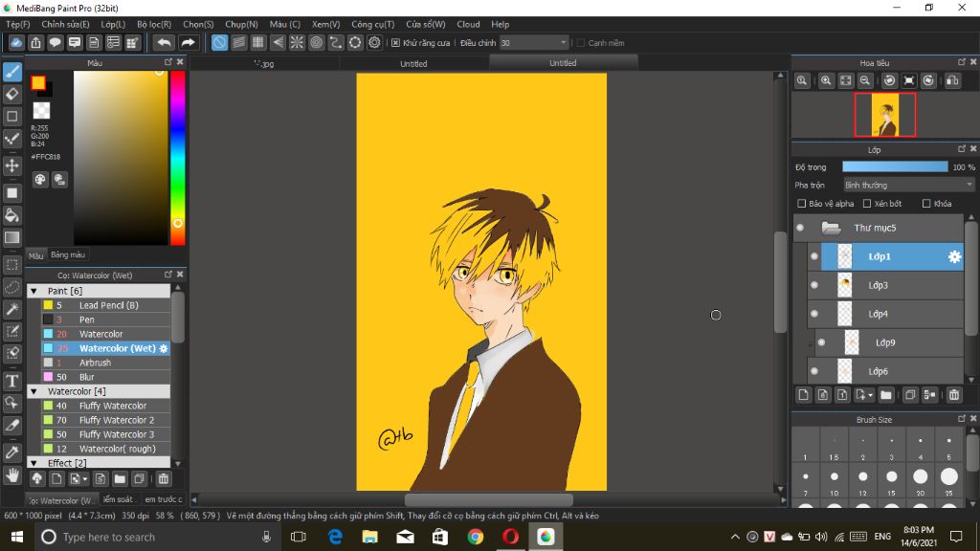This screenshot has height=551, width=980.
Task: Select layer Lớp6
Action: tap(885, 372)
